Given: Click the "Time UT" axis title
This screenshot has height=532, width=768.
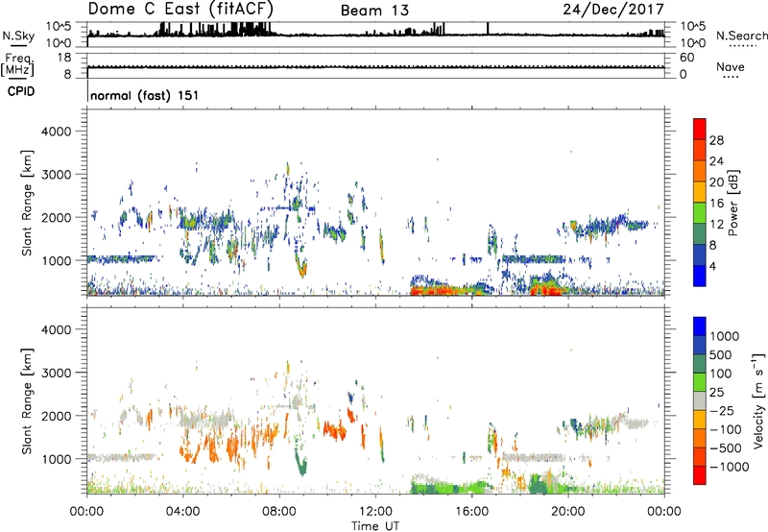Looking at the screenshot, I should [375, 526].
